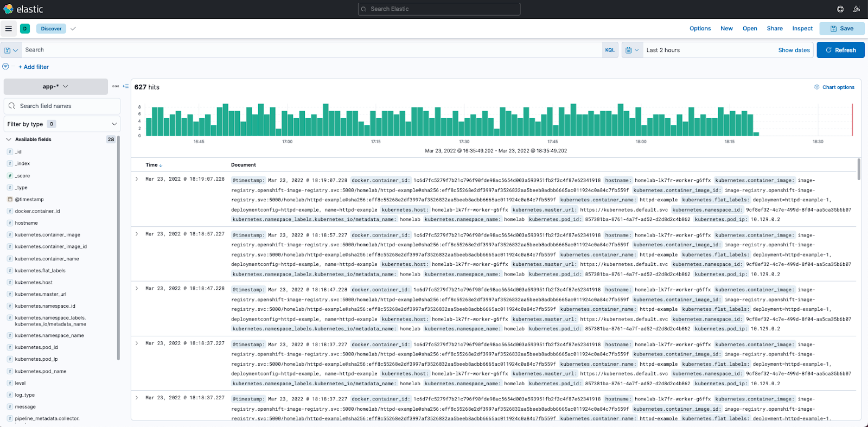Screen dimensions: 868x427
Task: Open the newsfeed icon in top bar
Action: (x=857, y=9)
